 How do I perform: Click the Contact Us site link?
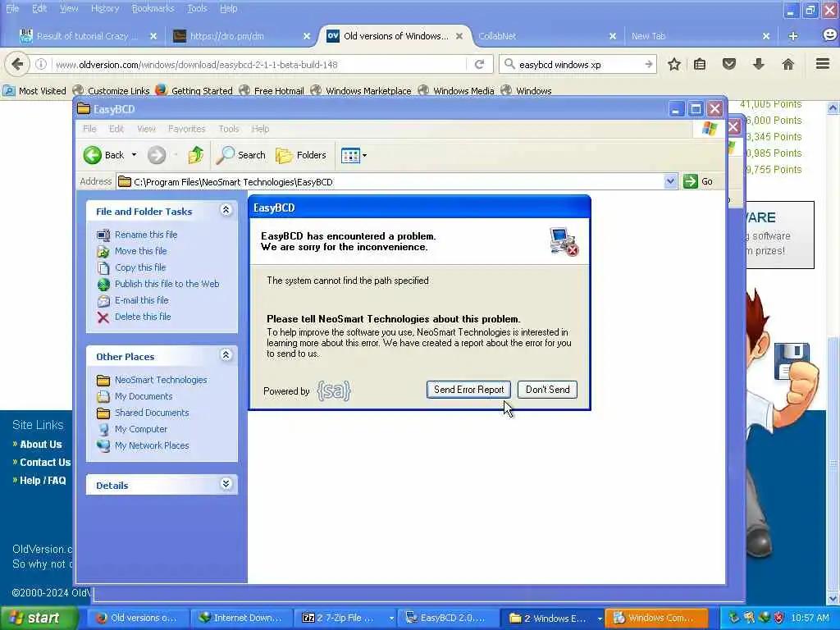[x=45, y=463]
